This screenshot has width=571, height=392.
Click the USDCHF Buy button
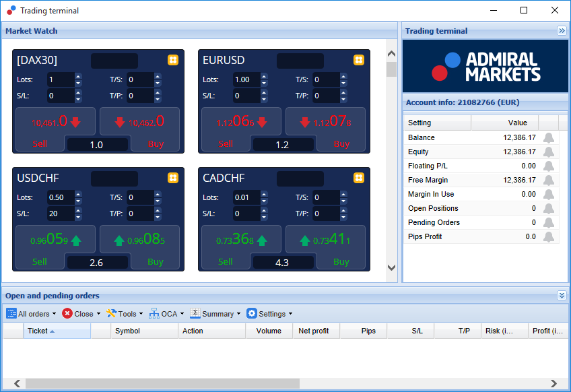156,261
